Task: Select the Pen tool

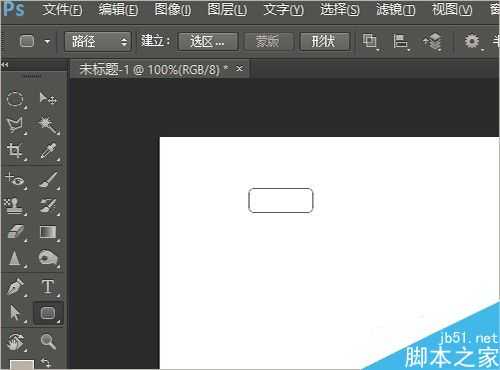Action: click(x=15, y=287)
